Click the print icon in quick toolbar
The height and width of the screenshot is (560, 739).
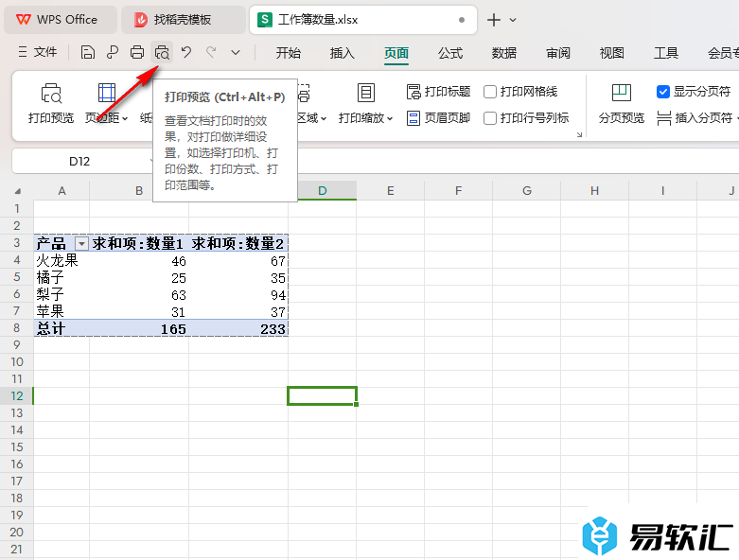tap(137, 52)
